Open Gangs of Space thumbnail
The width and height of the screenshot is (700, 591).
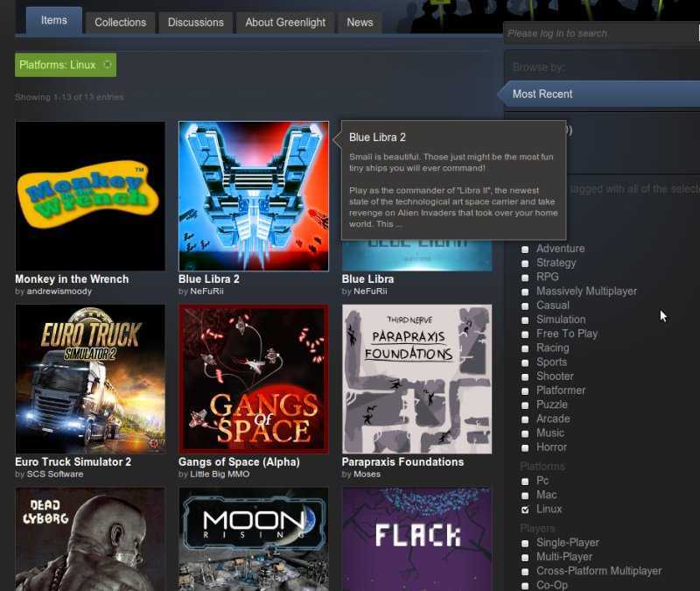254,379
